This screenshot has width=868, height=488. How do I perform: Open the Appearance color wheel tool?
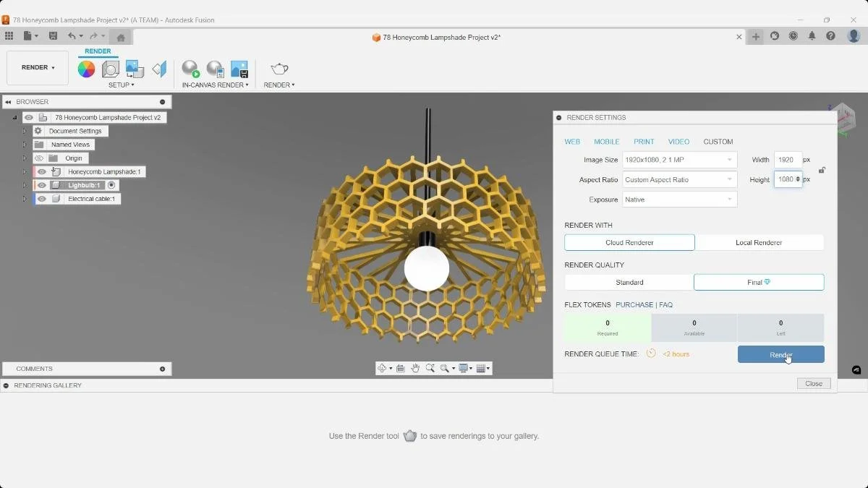[x=86, y=69]
